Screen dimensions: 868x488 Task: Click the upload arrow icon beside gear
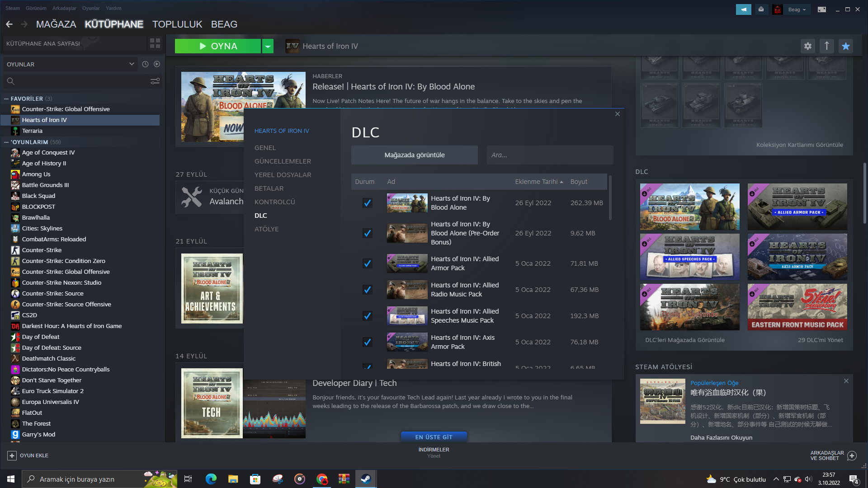tap(827, 46)
